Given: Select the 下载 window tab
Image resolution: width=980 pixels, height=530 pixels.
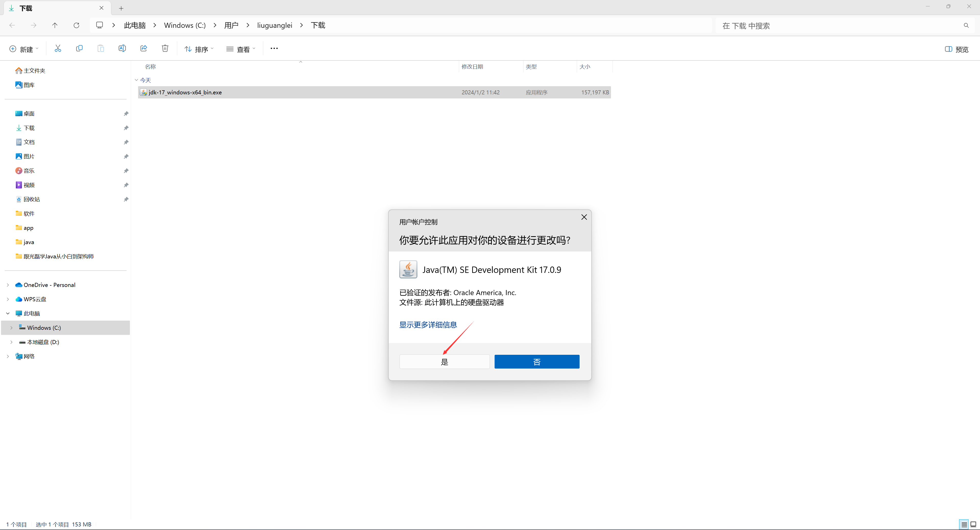Looking at the screenshot, I should (57, 8).
